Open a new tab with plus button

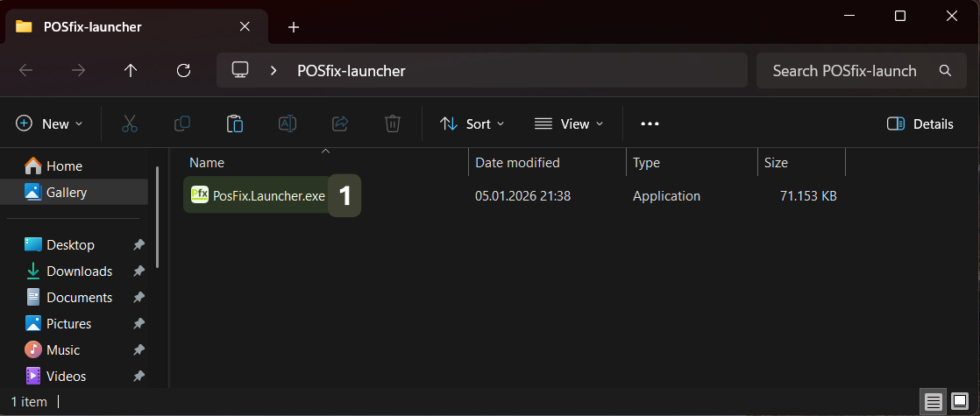pos(294,27)
